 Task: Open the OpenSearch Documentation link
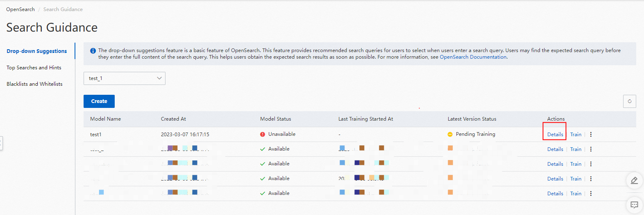click(x=473, y=57)
